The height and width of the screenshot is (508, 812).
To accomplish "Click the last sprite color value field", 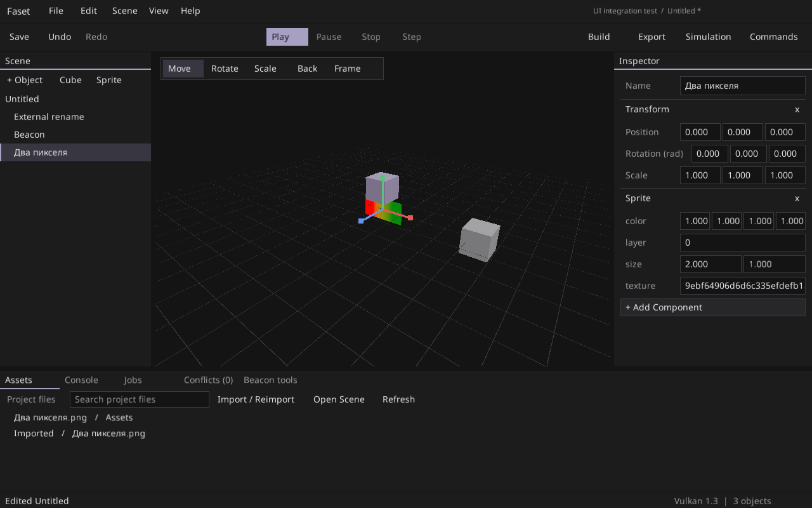I will (x=790, y=221).
